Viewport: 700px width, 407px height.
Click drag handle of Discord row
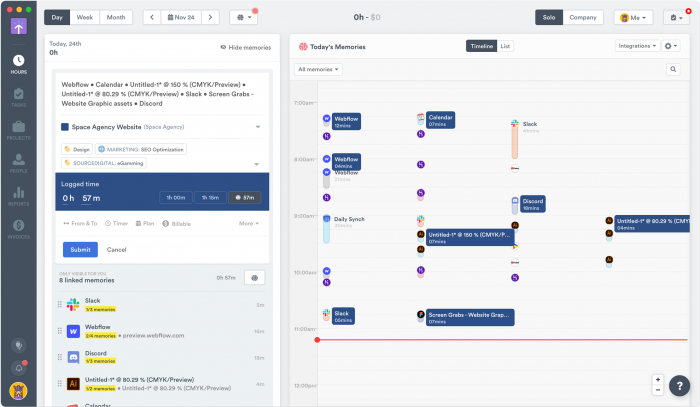coord(59,357)
